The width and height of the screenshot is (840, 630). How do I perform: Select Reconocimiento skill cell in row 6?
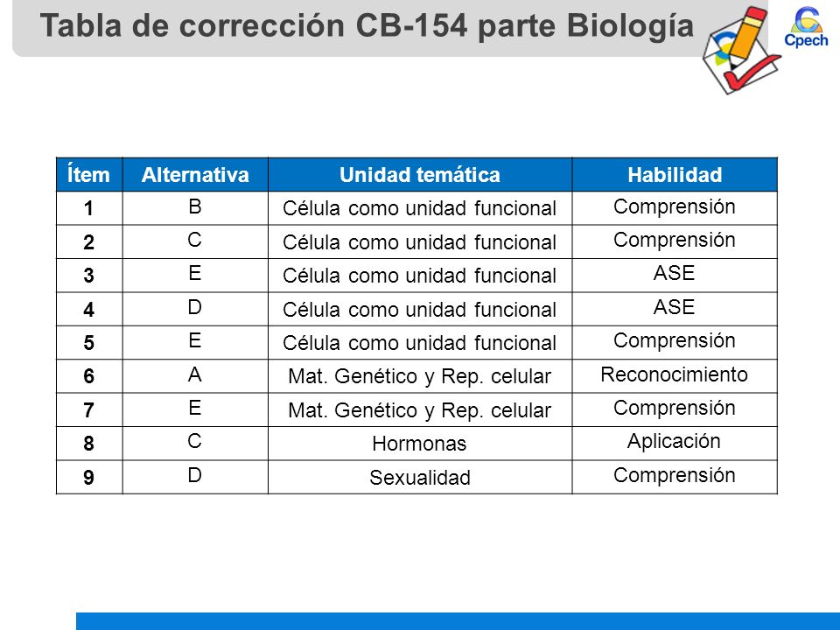click(675, 376)
